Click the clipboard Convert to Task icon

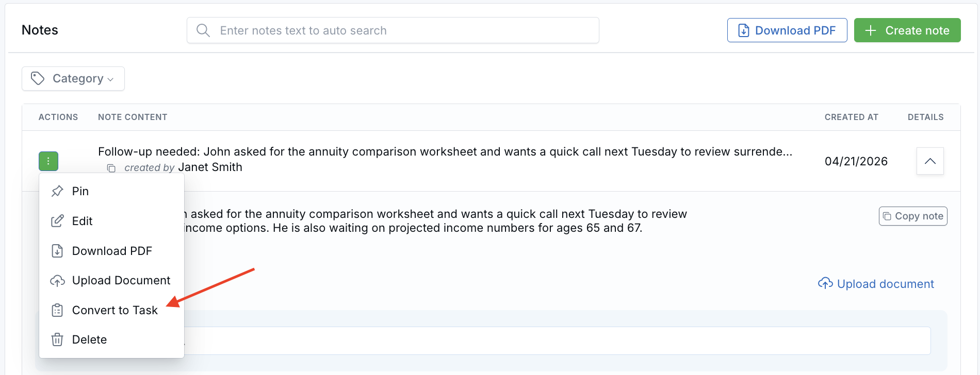57,310
